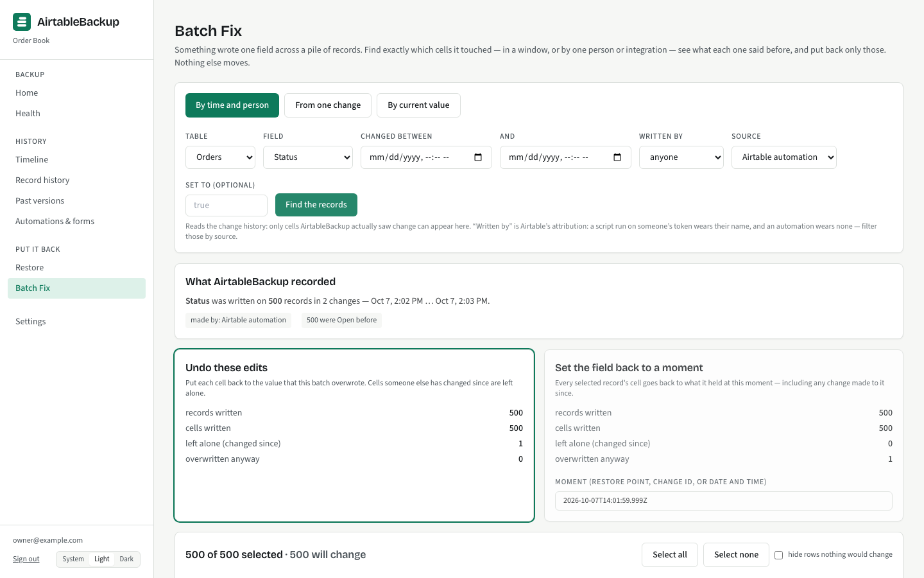This screenshot has width=924, height=578.
Task: Click the AirtableBackup logo icon
Action: tap(22, 22)
